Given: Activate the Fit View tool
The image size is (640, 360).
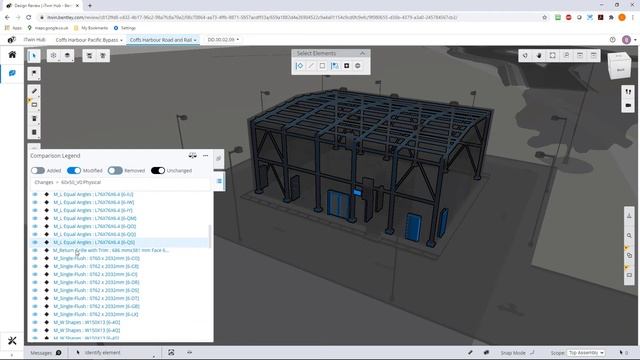Looking at the screenshot, I should (x=553, y=56).
